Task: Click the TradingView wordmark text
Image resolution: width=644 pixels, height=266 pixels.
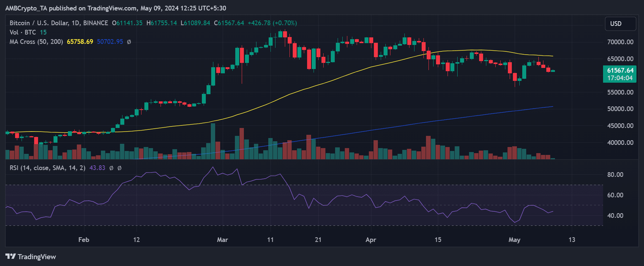Action: coord(37,257)
